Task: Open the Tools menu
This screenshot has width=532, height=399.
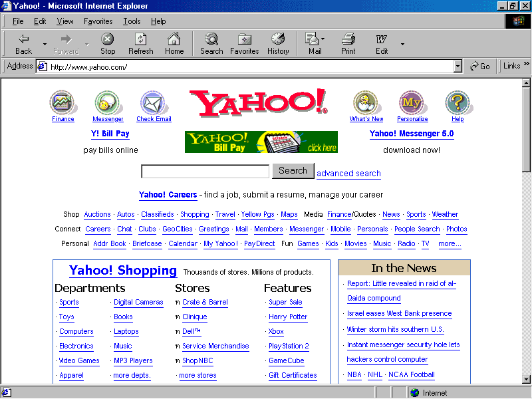Action: (x=132, y=21)
